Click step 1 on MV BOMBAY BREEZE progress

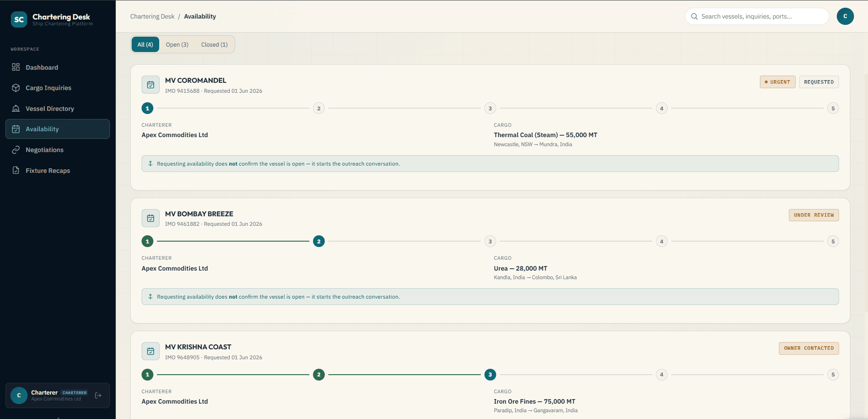pos(147,241)
